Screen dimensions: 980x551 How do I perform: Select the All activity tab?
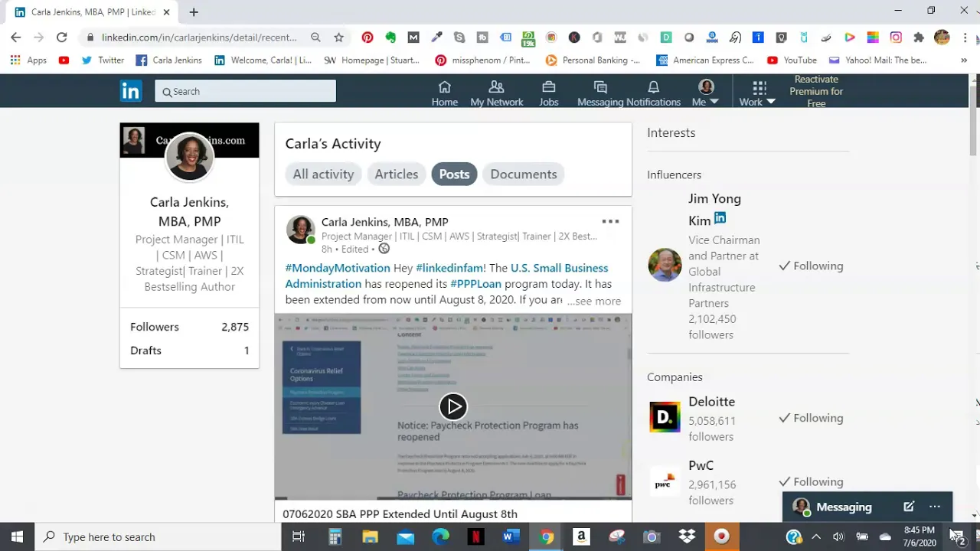[323, 174]
